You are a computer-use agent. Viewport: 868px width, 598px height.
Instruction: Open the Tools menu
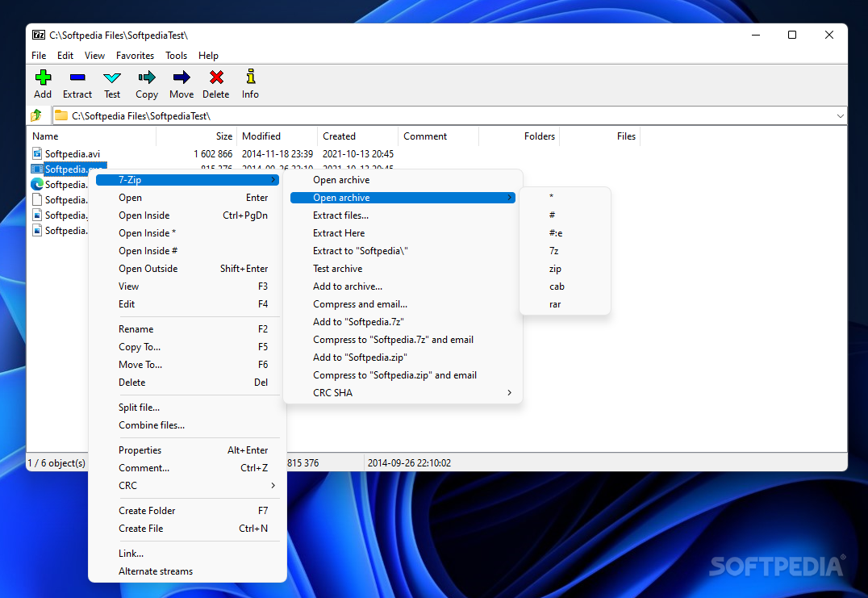click(x=176, y=56)
